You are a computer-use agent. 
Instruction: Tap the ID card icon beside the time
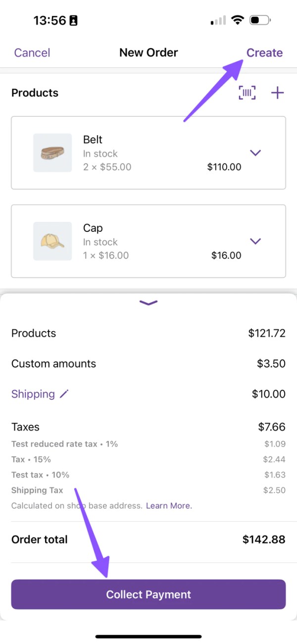74,21
